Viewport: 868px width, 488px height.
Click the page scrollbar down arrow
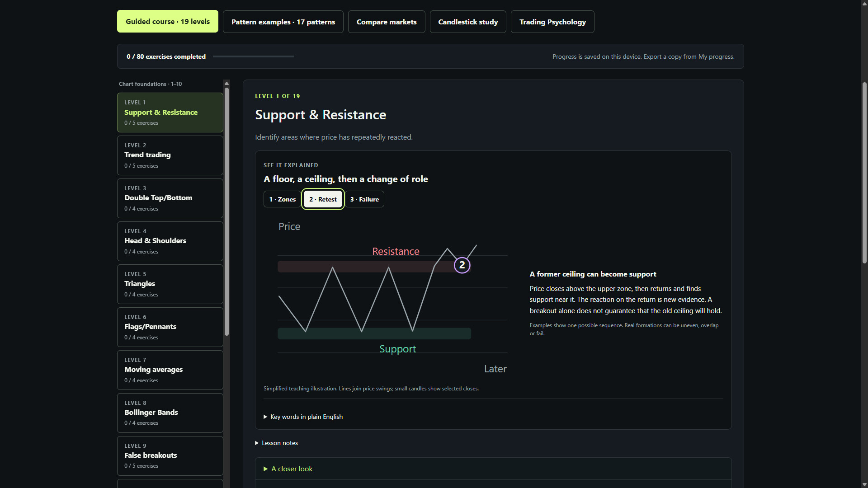point(864,484)
